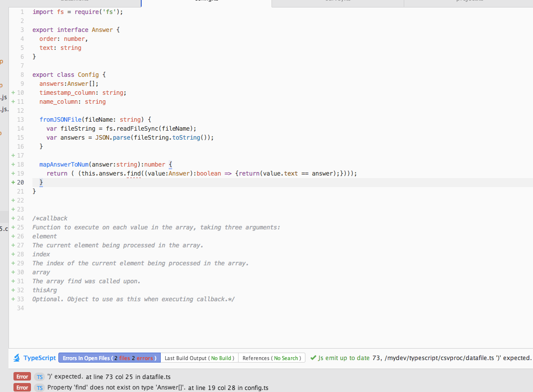Open the Errors In Open Files tab
The height and width of the screenshot is (392, 533).
109,358
